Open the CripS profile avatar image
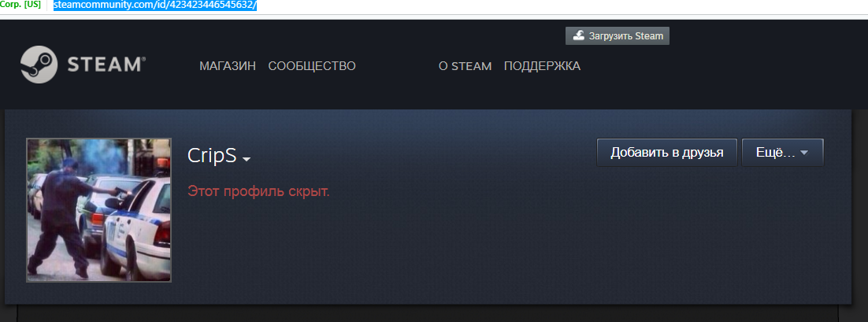The height and width of the screenshot is (322, 868). click(99, 210)
